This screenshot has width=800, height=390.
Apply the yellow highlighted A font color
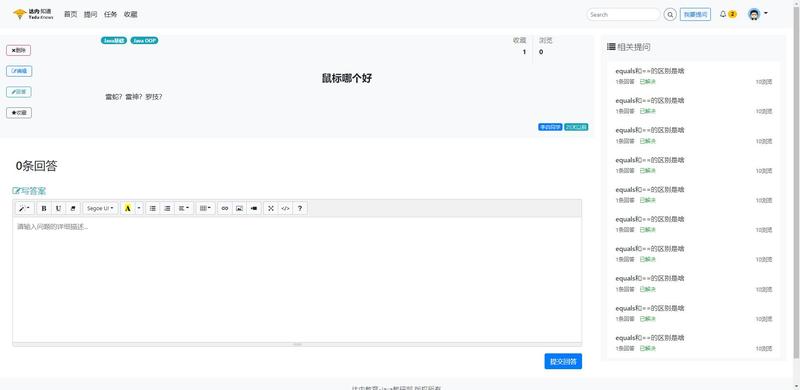128,208
